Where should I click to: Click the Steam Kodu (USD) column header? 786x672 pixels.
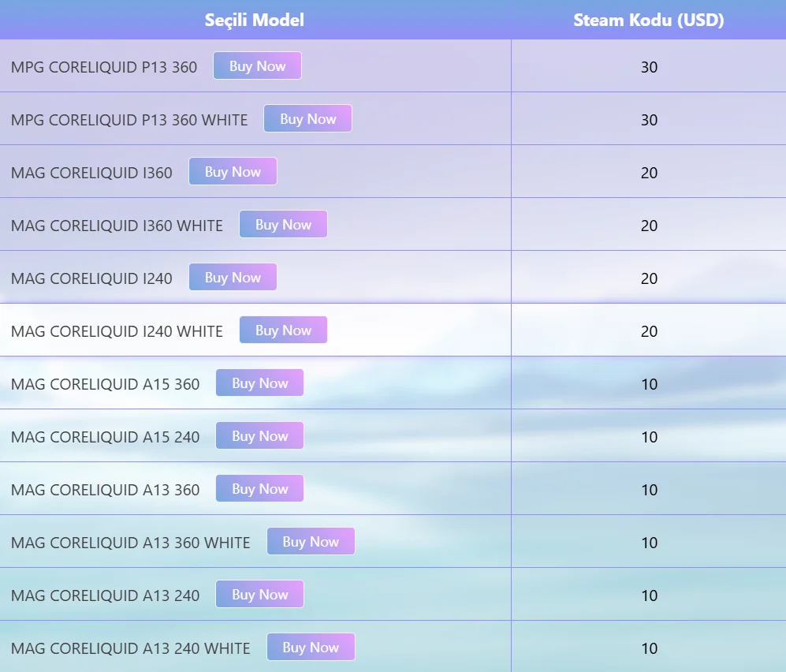coord(648,20)
